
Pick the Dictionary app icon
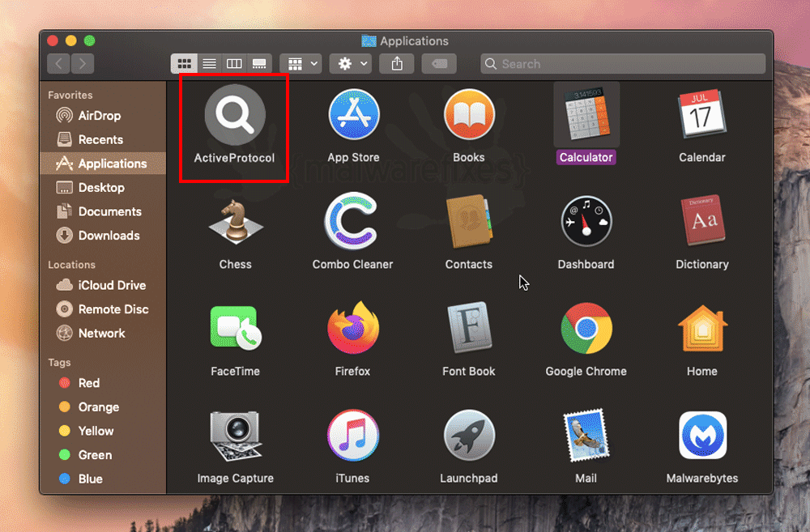point(702,221)
